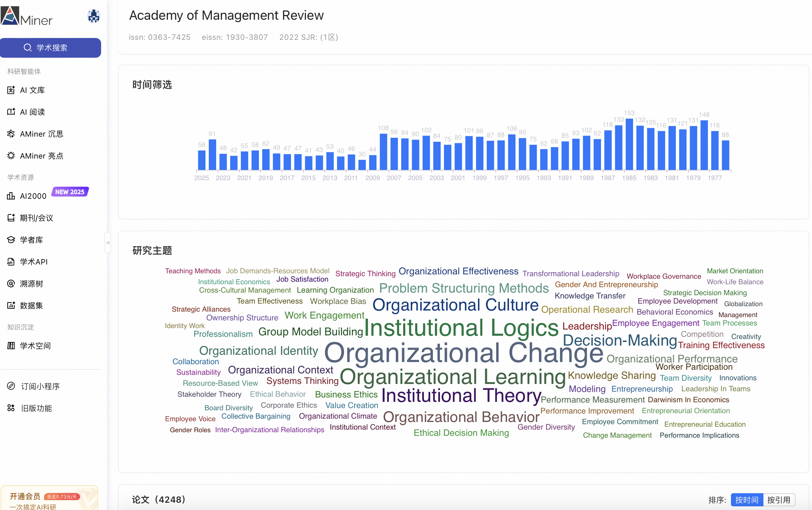Select the 1985 bar showing 153
The width and height of the screenshot is (812, 510).
click(x=629, y=144)
